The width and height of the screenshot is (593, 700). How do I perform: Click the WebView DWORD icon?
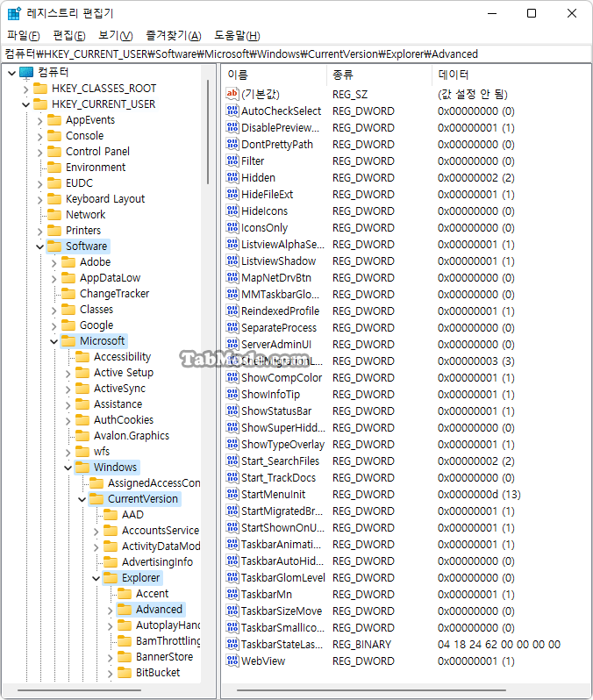tap(232, 661)
